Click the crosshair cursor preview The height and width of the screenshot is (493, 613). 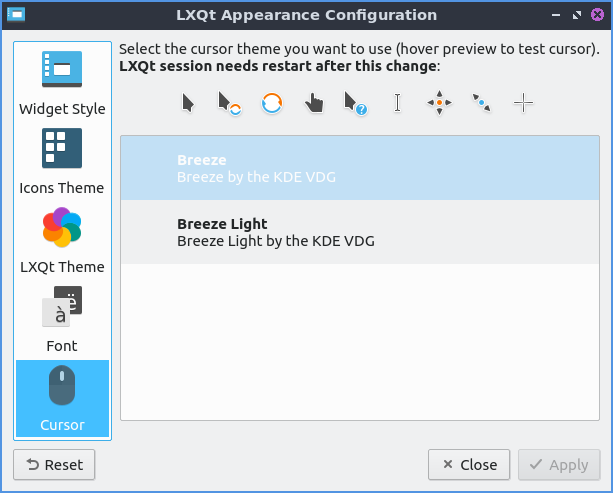tap(523, 103)
